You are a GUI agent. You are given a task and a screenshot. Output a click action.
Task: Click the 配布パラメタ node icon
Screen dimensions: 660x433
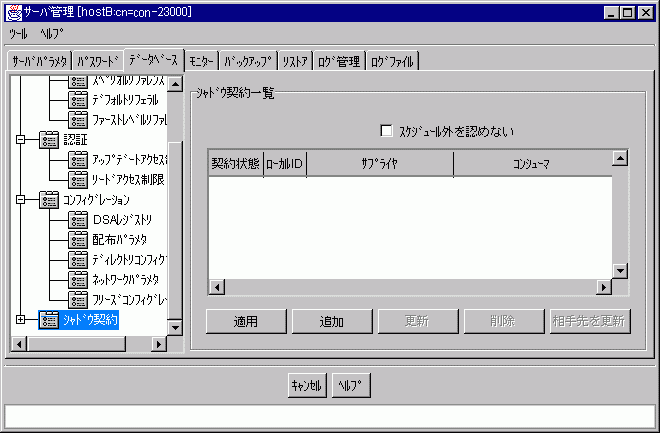point(78,240)
